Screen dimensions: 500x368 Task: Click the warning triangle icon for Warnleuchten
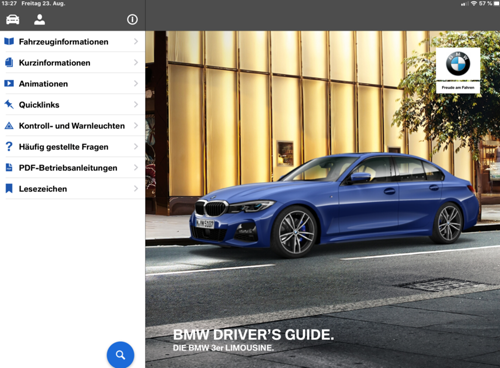tap(9, 126)
